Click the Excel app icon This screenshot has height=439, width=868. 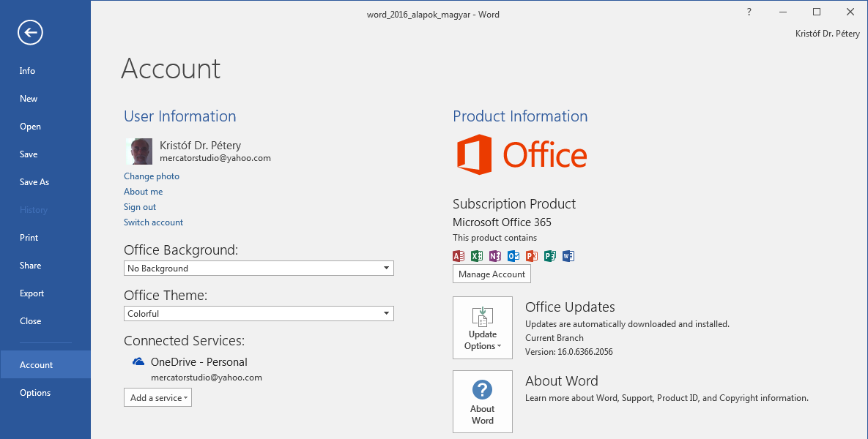[x=477, y=256]
